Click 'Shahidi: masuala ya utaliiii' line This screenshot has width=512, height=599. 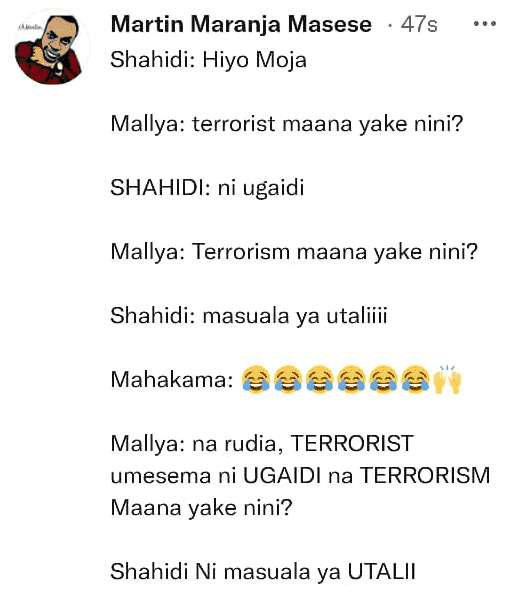pyautogui.click(x=249, y=316)
